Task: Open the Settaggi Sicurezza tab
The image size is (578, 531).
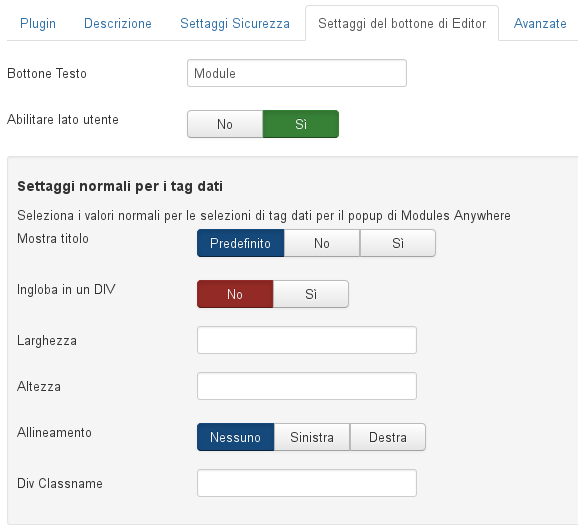Action: click(x=234, y=23)
